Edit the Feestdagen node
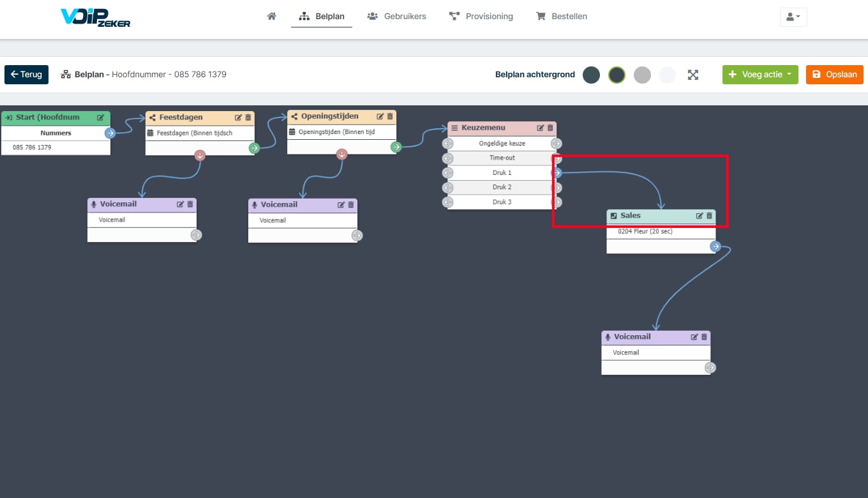The width and height of the screenshot is (868, 498). 239,117
